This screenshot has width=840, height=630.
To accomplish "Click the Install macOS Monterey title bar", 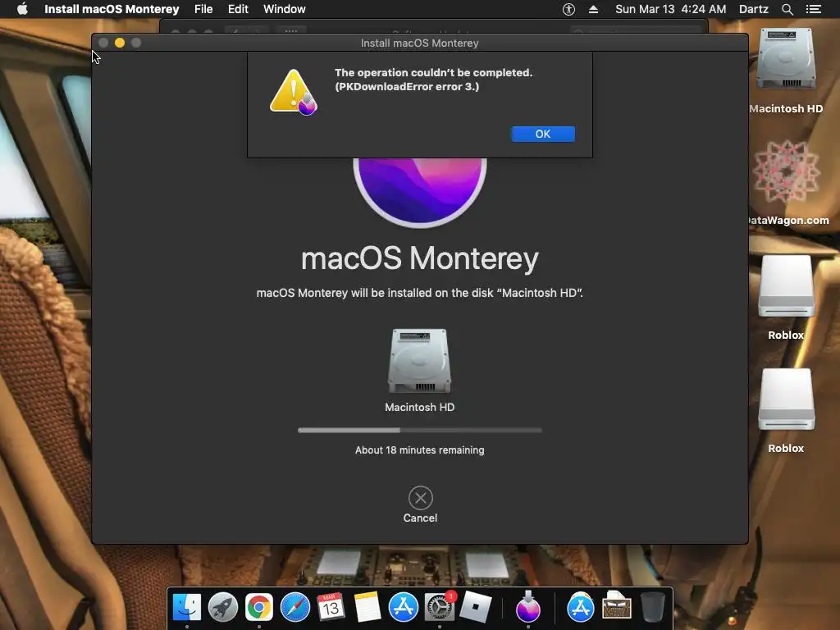I will [419, 43].
